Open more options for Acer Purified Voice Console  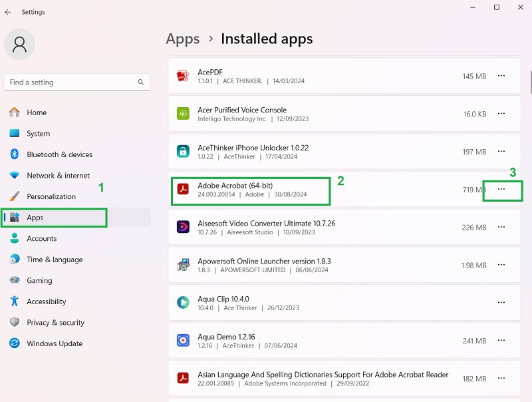pyautogui.click(x=501, y=113)
